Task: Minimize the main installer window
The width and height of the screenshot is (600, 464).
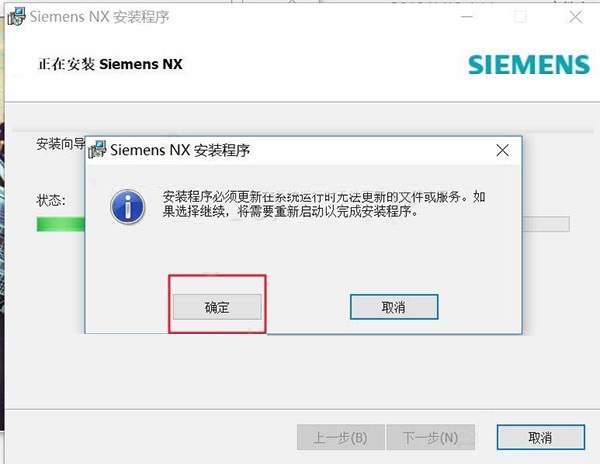Action: click(467, 17)
